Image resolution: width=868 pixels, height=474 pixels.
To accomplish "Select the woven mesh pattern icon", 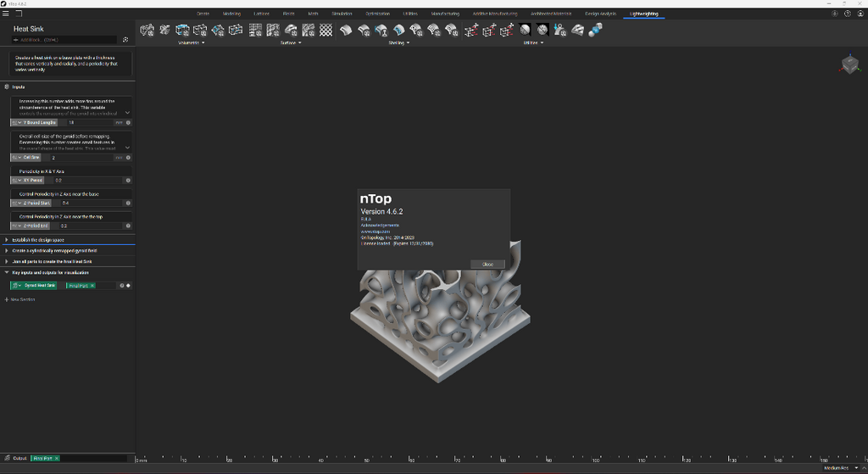I will [326, 30].
